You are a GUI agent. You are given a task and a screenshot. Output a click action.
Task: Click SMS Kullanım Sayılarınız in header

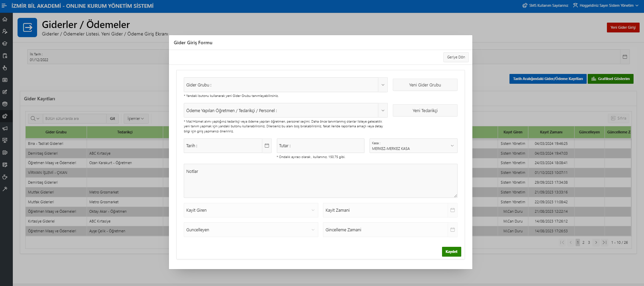545,5
